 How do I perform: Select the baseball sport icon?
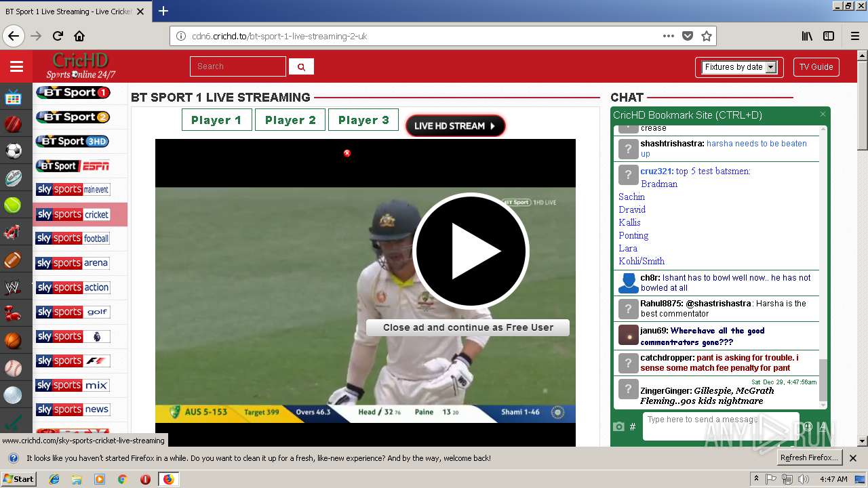click(13, 368)
